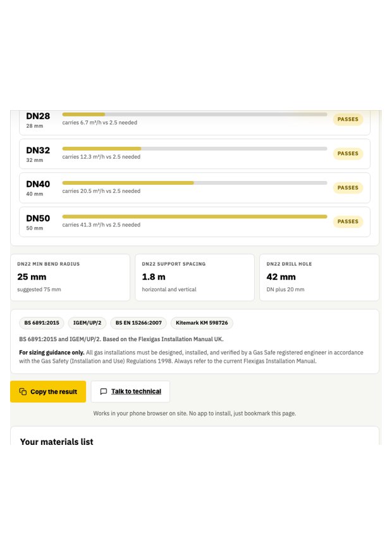Screen dimensions: 392x555
Task: Select the IGEM/UP/2 standard tag
Action: coord(87,323)
